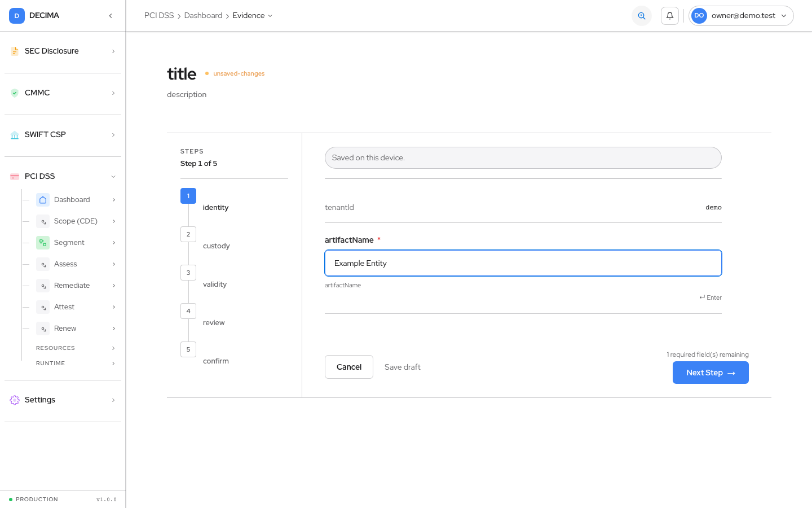Click the PCI DSS card icon

coord(15,177)
